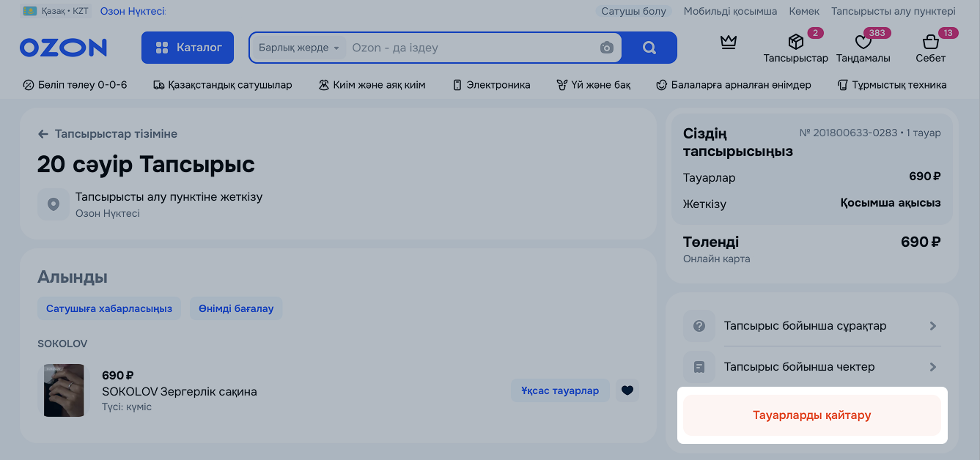The width and height of the screenshot is (980, 460).
Task: Open the Каталог menu button
Action: pyautogui.click(x=188, y=48)
